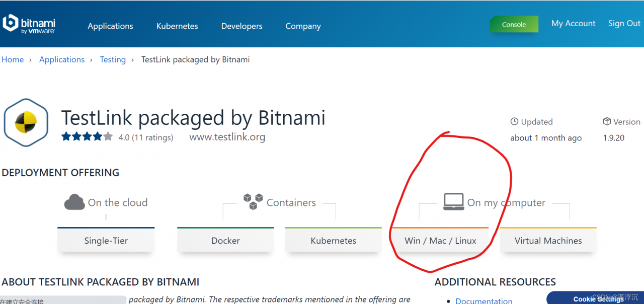Open the Developers menu in header

pos(242,26)
